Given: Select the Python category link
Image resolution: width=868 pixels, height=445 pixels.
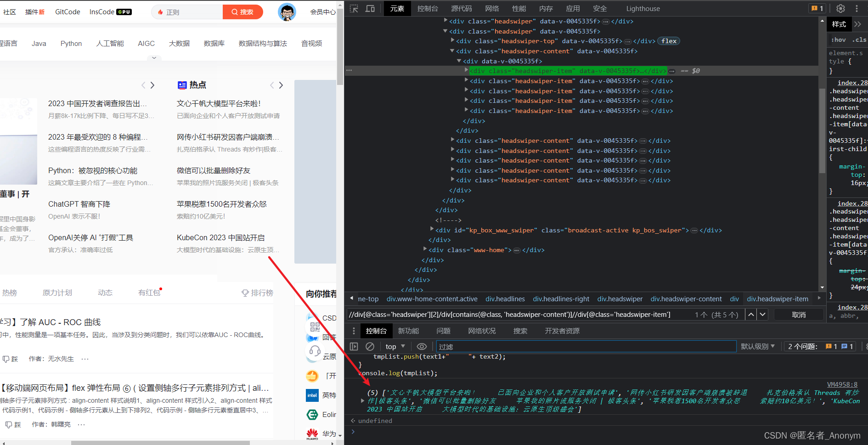Looking at the screenshot, I should 71,43.
